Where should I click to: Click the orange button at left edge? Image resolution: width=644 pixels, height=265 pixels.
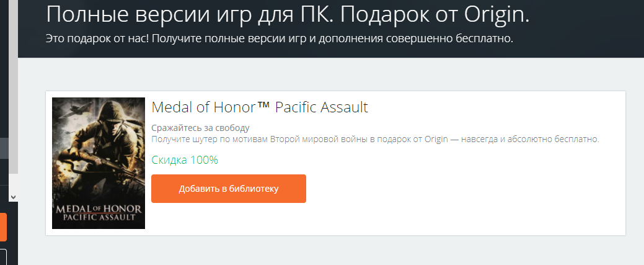[3, 227]
